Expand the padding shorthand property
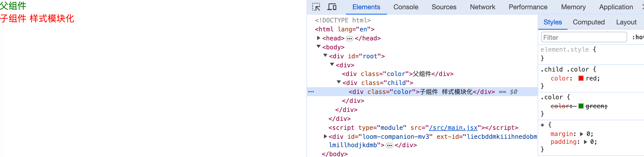The width and height of the screenshot is (644, 157). click(x=586, y=142)
